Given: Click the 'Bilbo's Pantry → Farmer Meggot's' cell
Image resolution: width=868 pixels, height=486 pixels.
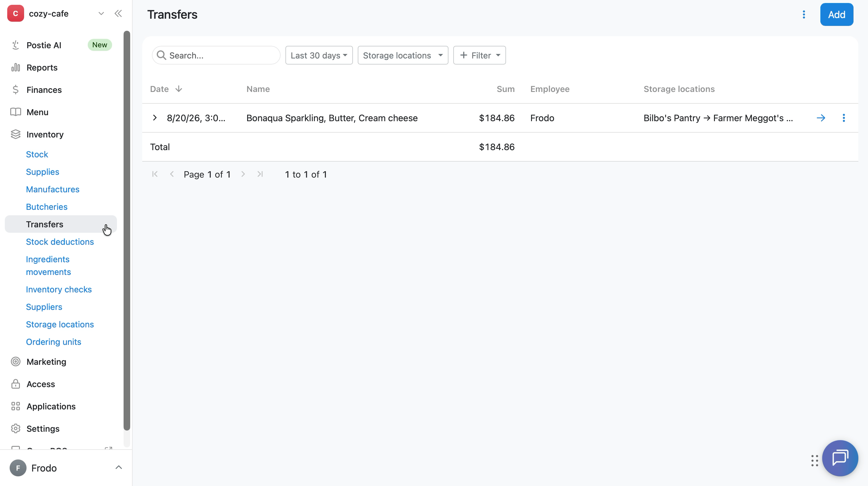Looking at the screenshot, I should coord(718,118).
